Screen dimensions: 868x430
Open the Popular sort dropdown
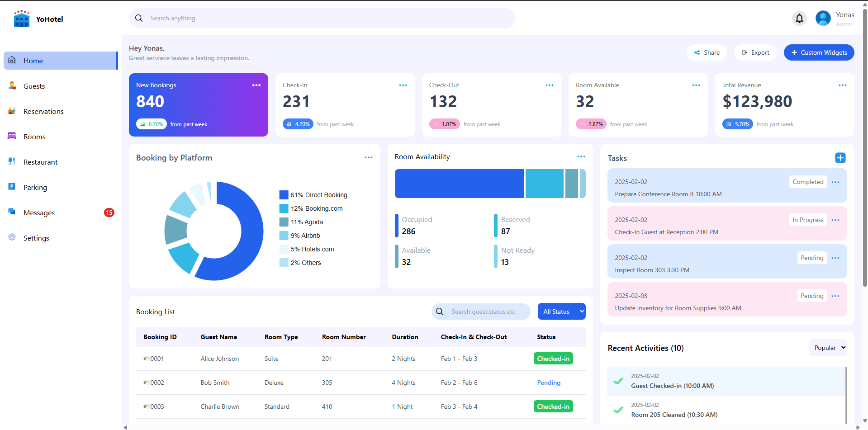[828, 348]
